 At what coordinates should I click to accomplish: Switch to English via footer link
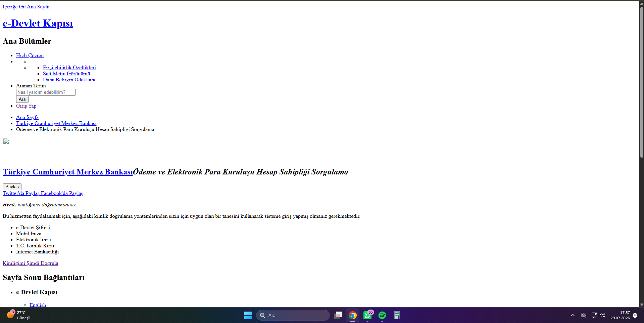point(38,305)
